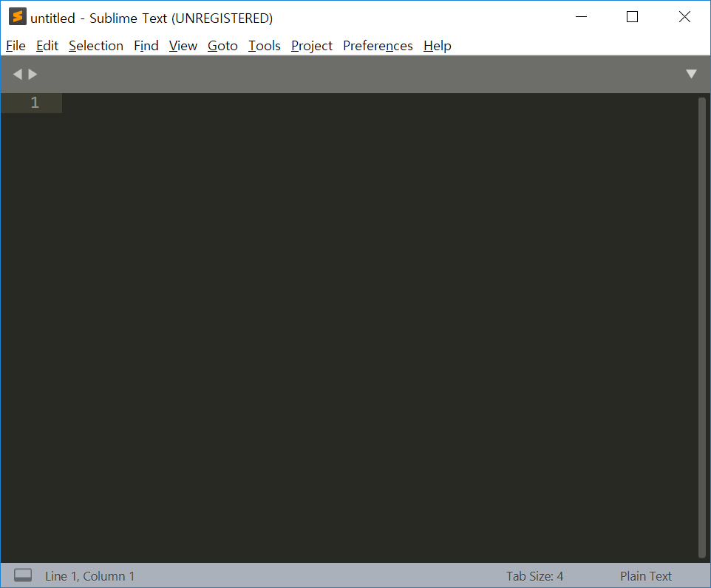Open the Selection menu
The width and height of the screenshot is (711, 588).
95,46
